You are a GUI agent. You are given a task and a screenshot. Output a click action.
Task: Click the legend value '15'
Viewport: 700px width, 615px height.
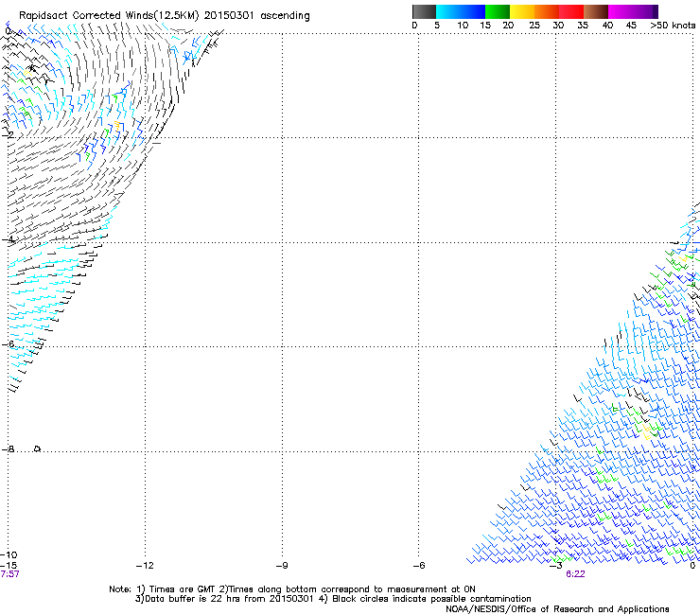[x=485, y=26]
